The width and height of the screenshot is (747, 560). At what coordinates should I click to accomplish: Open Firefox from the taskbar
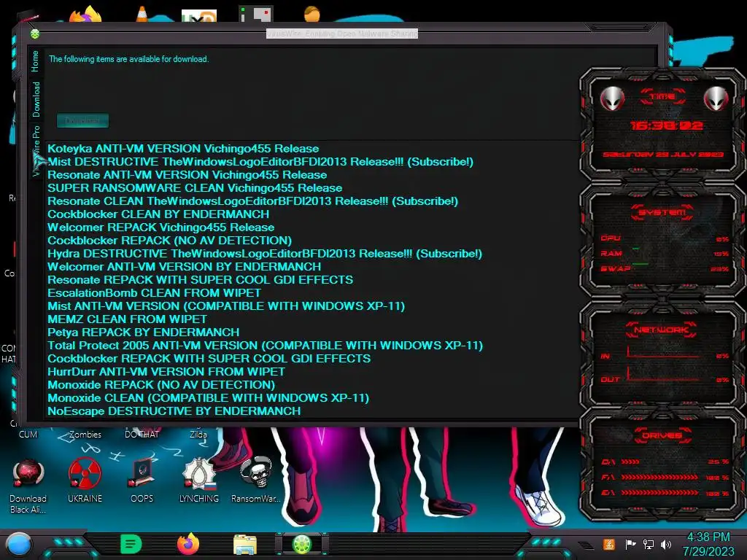click(188, 544)
